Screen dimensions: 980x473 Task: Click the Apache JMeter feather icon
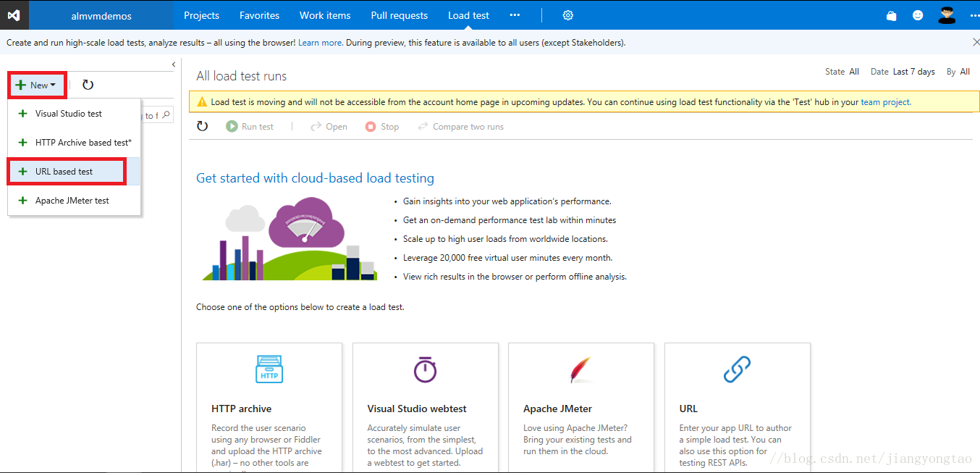click(582, 369)
